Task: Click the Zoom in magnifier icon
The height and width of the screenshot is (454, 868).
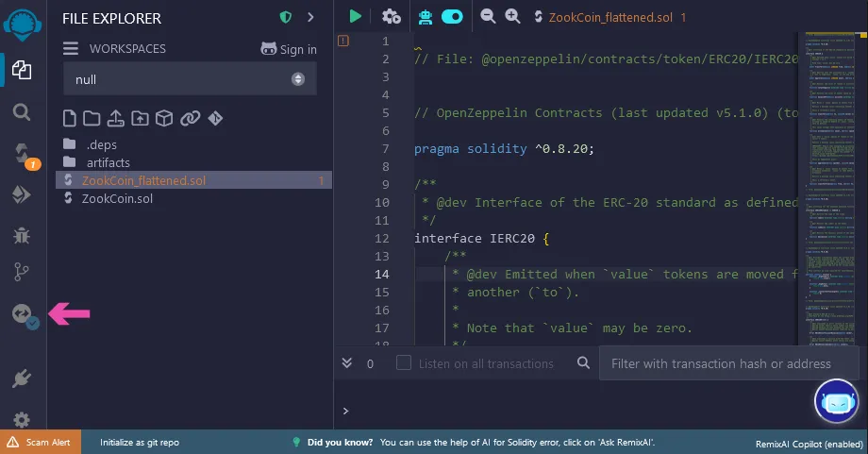Action: [512, 16]
